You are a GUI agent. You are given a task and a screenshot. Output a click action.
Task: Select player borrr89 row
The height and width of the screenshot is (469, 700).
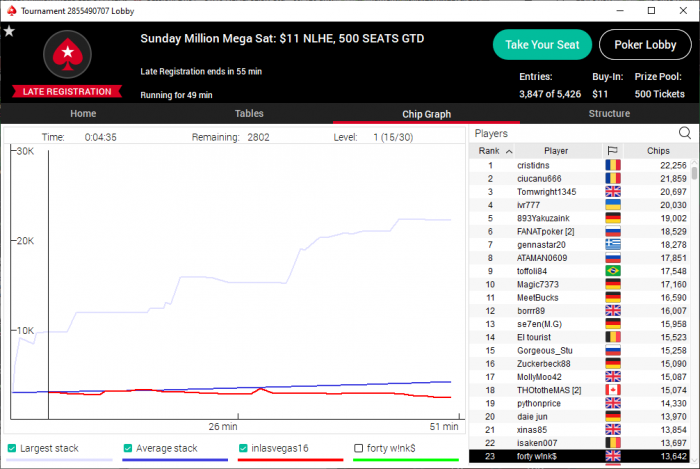pos(579,311)
